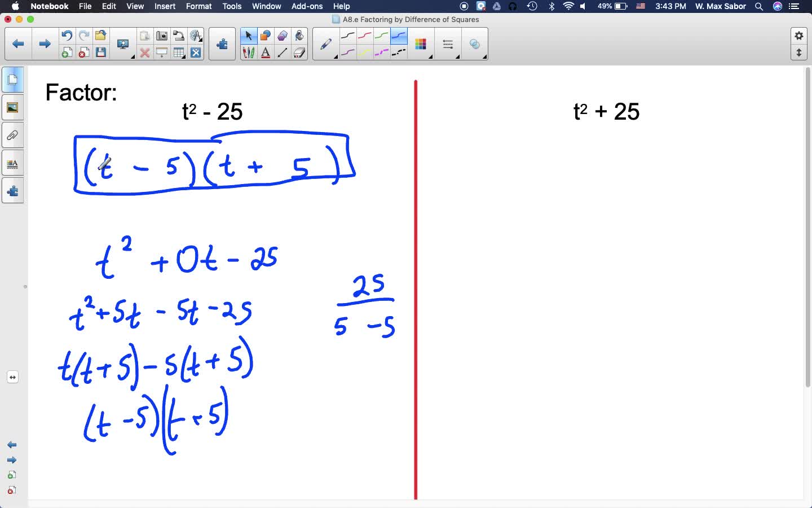Image resolution: width=812 pixels, height=508 pixels.
Task: Launch the document camera tool
Action: 179,36
